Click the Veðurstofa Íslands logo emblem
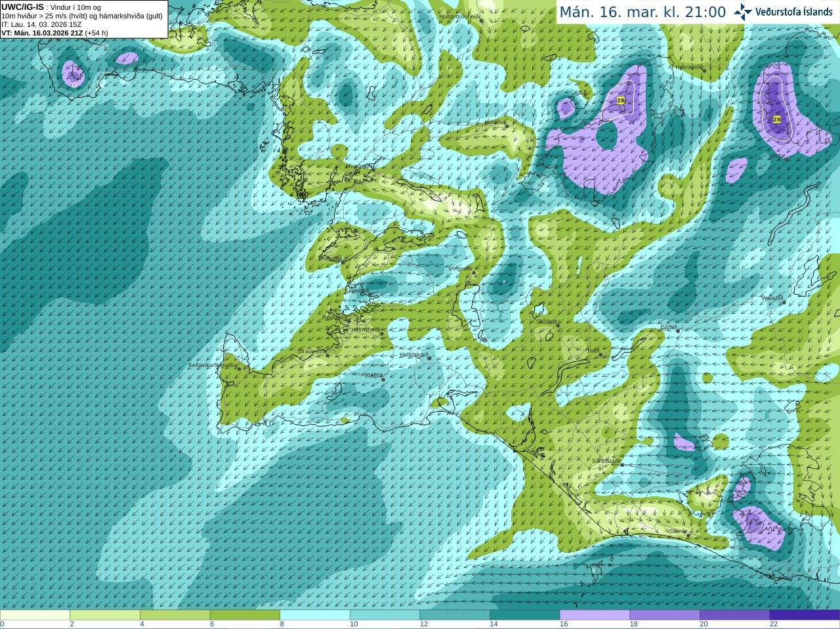This screenshot has height=629, width=840. click(x=743, y=12)
